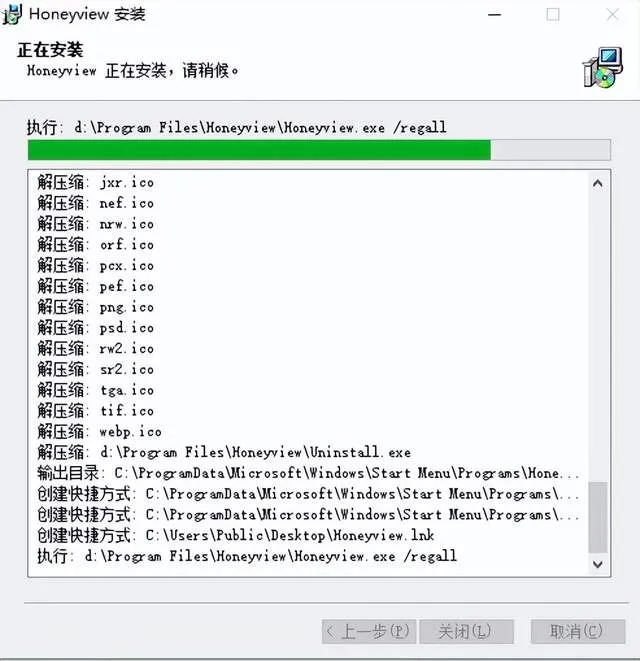Select the last log line ending /regall
This screenshot has height=661, width=640.
pyautogui.click(x=247, y=556)
